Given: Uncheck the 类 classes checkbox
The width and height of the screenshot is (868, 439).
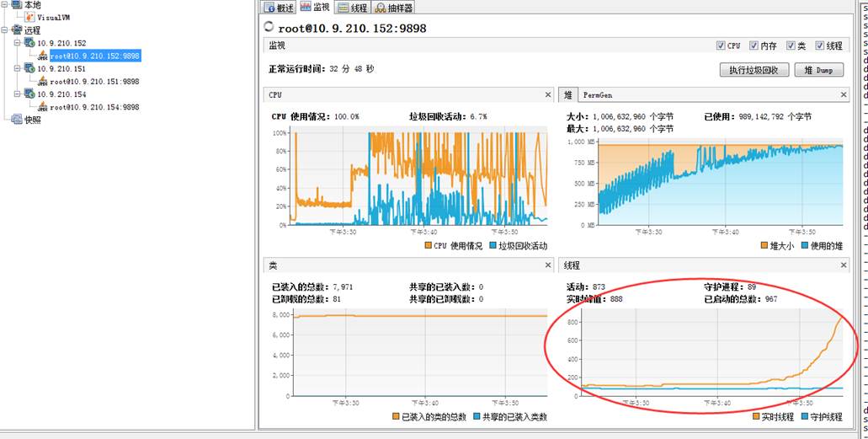Looking at the screenshot, I should tap(791, 46).
